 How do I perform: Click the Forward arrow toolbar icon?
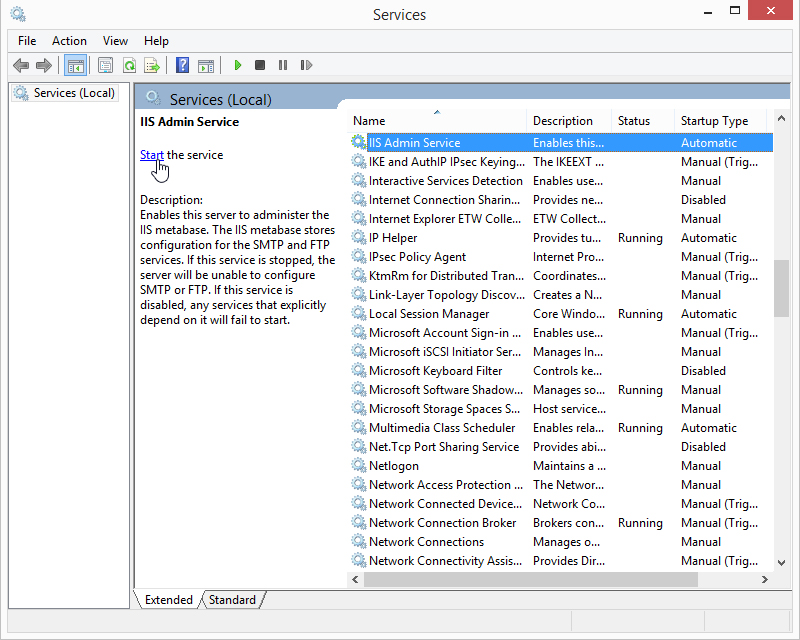pos(44,65)
